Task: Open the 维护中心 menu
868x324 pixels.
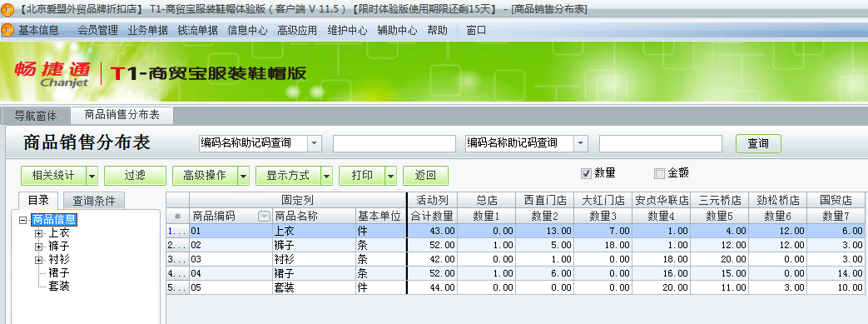Action: (347, 31)
